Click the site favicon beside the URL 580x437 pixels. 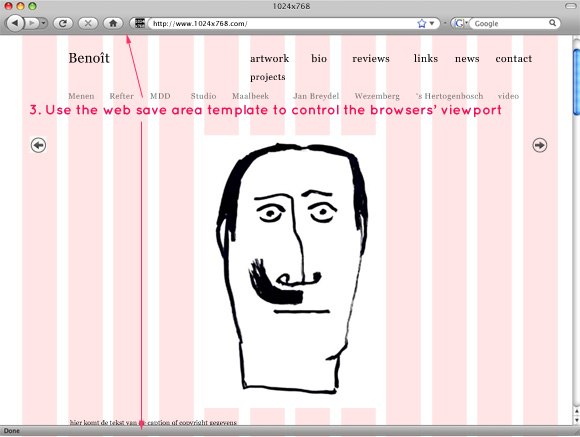(139, 23)
